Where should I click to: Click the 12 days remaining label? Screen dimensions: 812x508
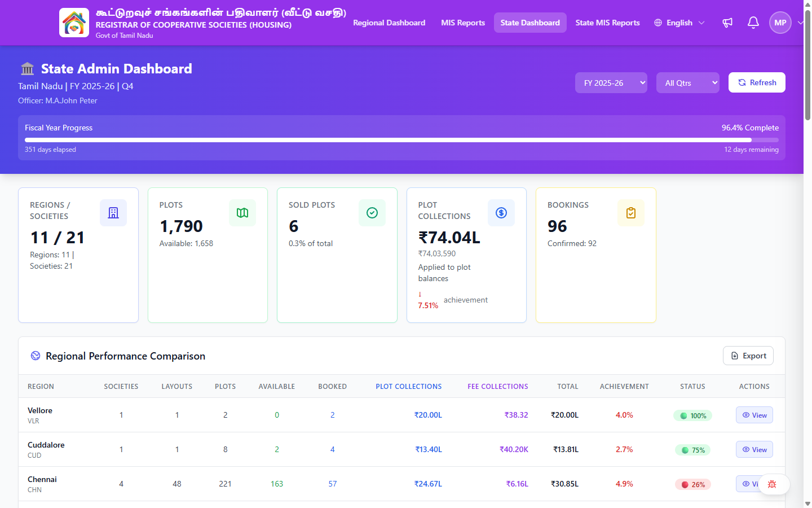[751, 150]
